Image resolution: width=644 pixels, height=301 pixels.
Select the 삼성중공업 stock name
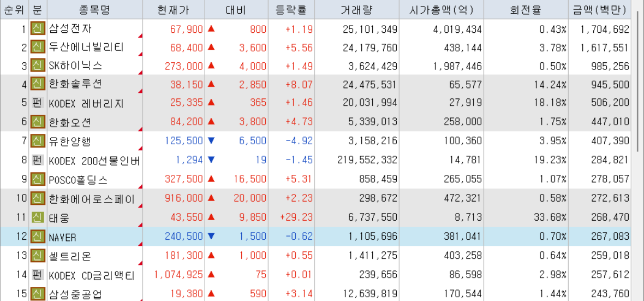tap(75, 294)
